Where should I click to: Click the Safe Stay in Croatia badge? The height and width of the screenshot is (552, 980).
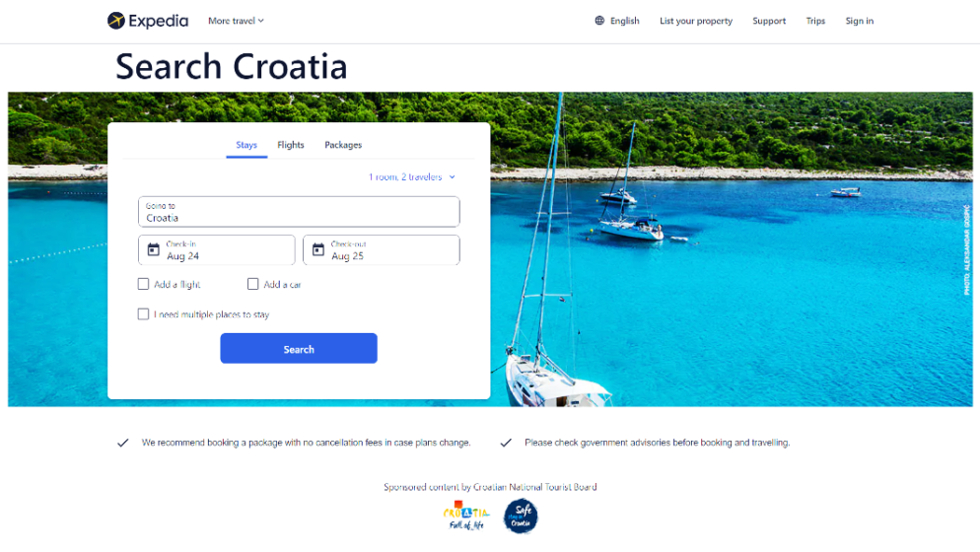click(521, 517)
